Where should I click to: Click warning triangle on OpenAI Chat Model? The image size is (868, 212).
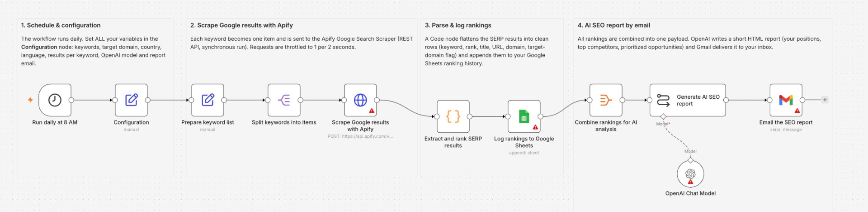(690, 182)
